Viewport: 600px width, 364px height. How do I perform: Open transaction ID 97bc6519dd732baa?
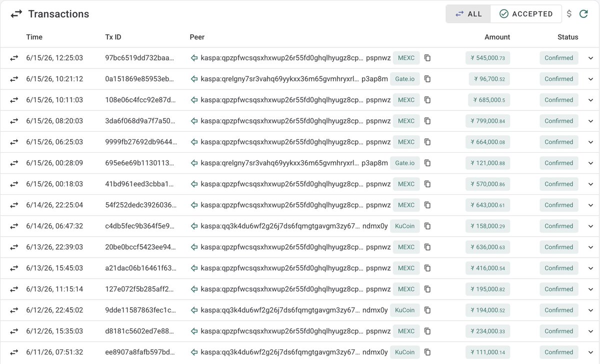tap(140, 58)
